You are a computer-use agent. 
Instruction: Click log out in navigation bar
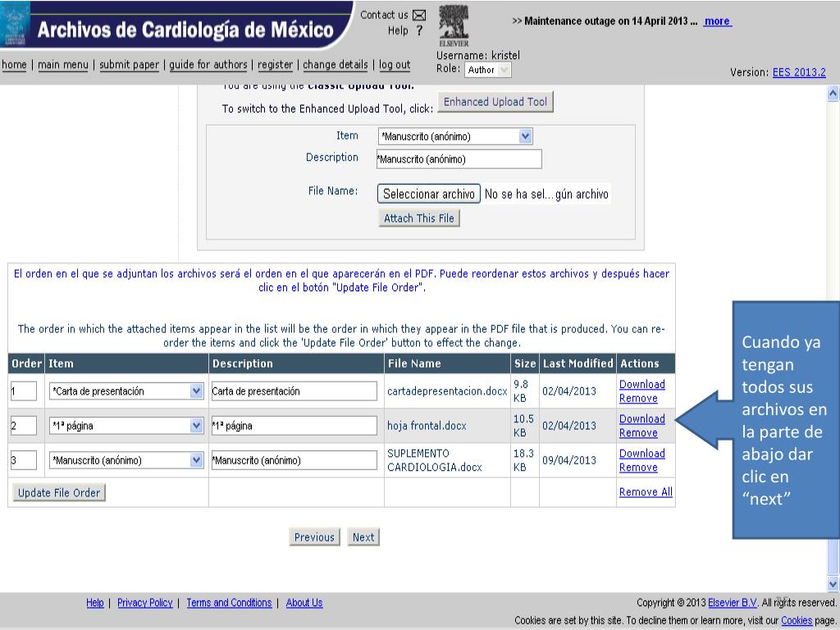(x=395, y=65)
